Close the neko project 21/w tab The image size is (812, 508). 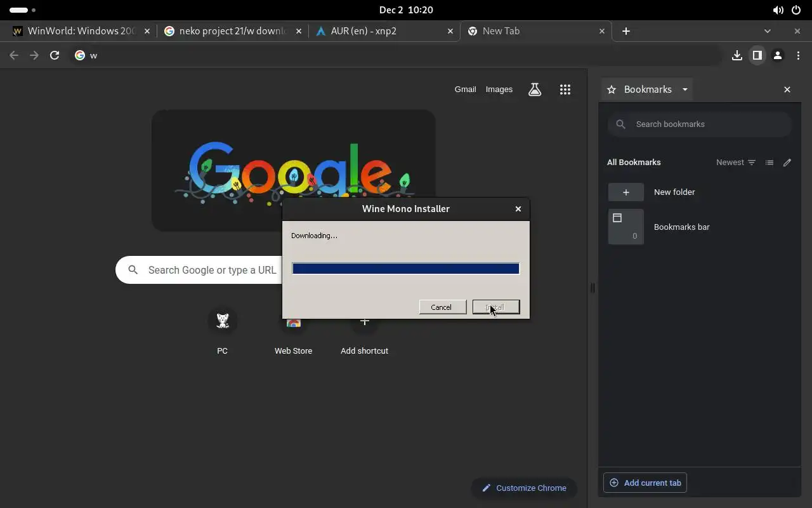tap(299, 31)
